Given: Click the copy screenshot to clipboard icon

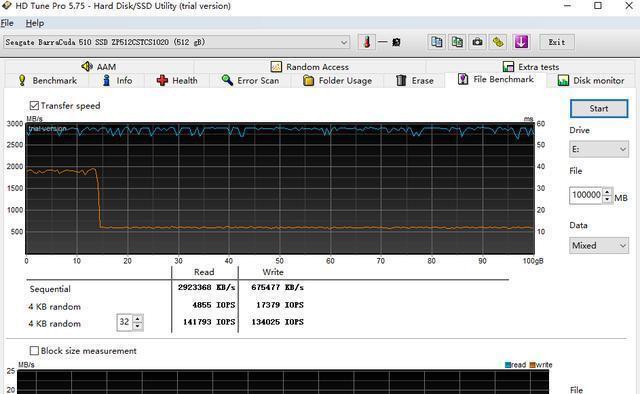Looking at the screenshot, I should pos(457,42).
